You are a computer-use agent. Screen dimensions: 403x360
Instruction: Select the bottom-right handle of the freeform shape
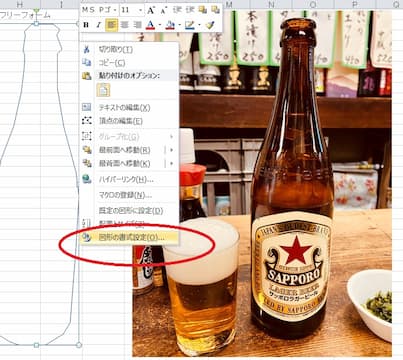(x=79, y=345)
